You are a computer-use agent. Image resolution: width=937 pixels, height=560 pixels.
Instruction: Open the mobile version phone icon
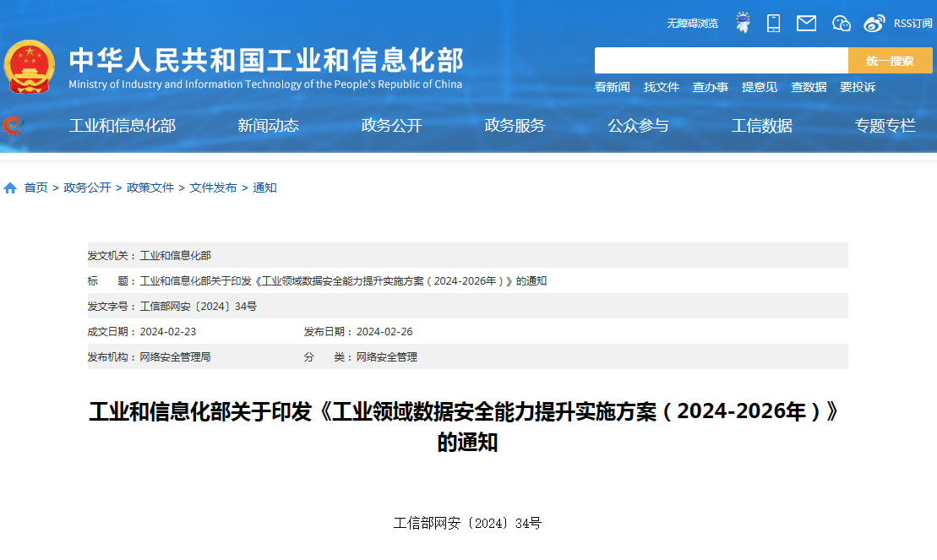click(x=773, y=24)
